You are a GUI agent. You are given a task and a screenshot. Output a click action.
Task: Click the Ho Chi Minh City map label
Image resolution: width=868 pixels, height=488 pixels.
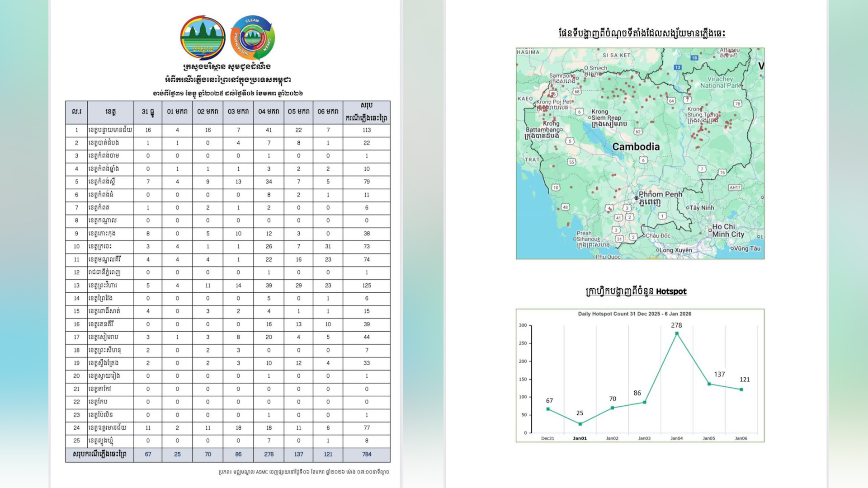727,230
